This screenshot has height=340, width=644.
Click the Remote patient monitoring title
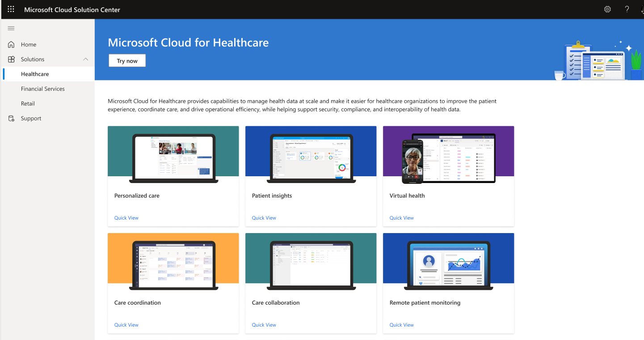425,302
